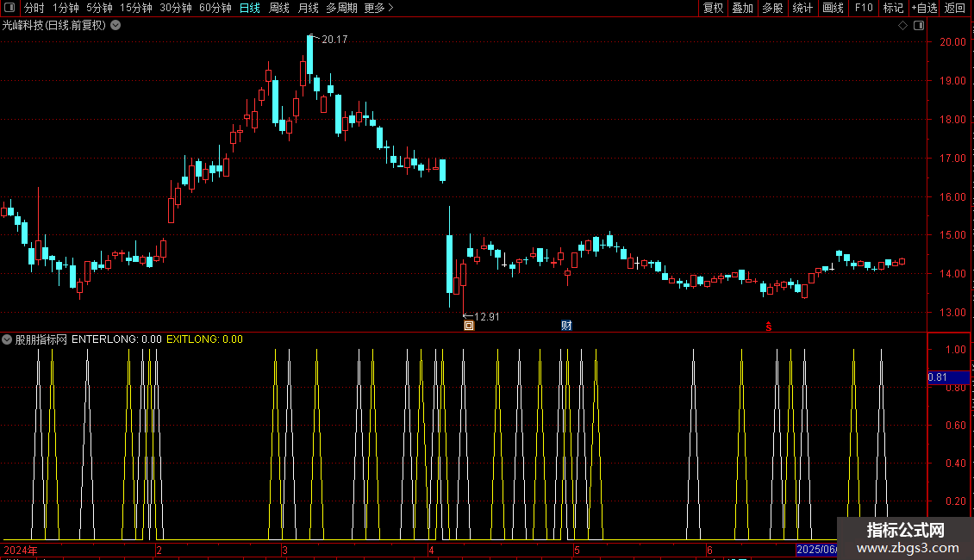This screenshot has width=974, height=560.
Task: Open 统计 statistics
Action: point(802,8)
